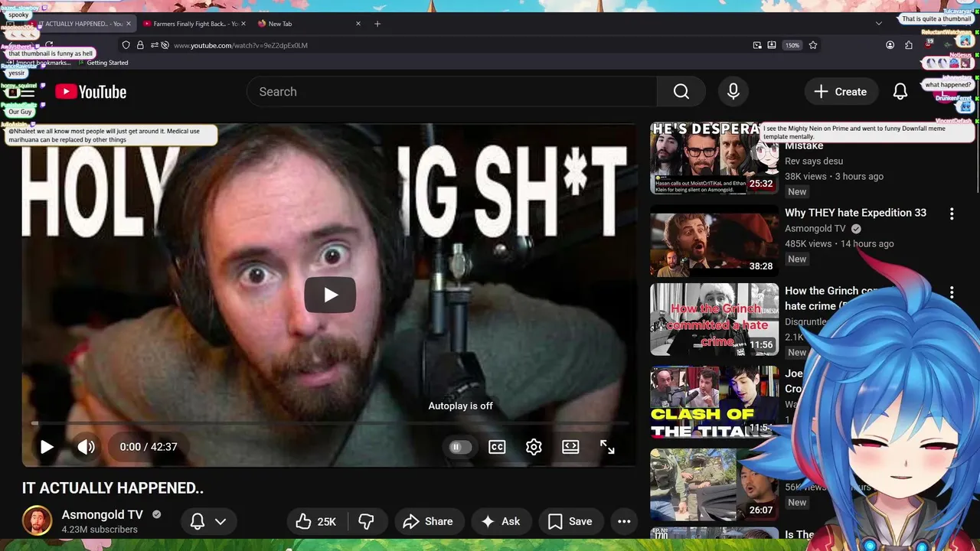Open the 'HE'S DESPERATE' 25:32 video thumbnail

[714, 159]
